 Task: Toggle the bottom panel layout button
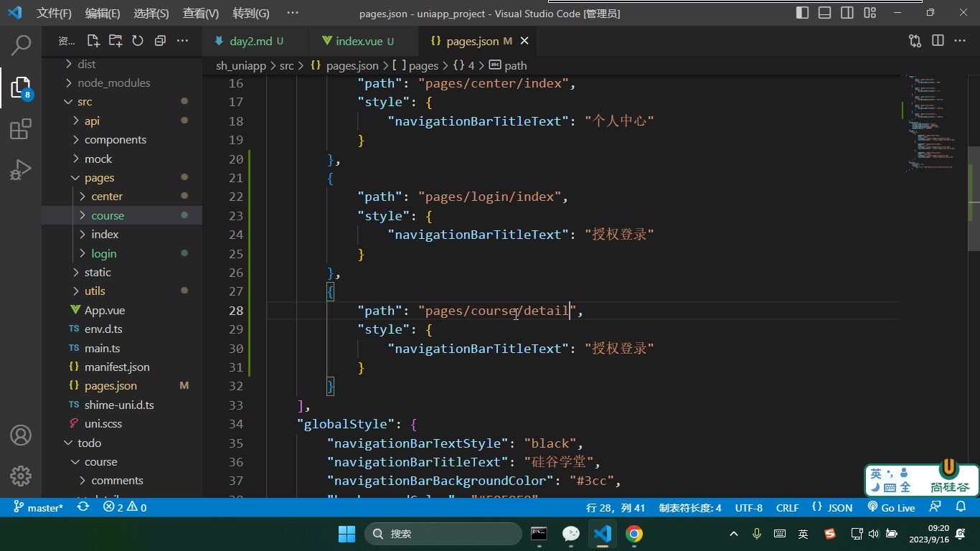pyautogui.click(x=825, y=13)
